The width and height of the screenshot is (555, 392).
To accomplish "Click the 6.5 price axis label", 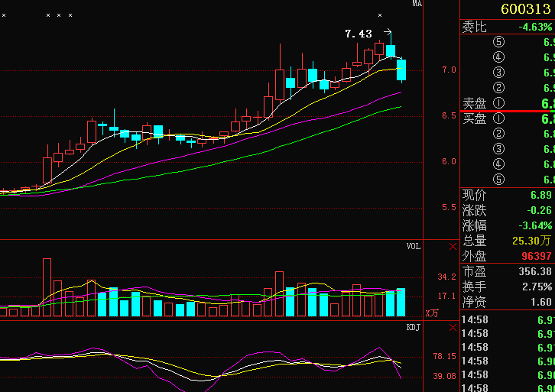I will pos(449,115).
